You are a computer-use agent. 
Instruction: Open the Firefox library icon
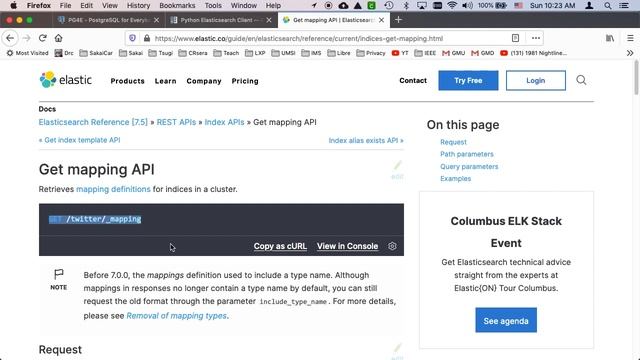point(610,38)
